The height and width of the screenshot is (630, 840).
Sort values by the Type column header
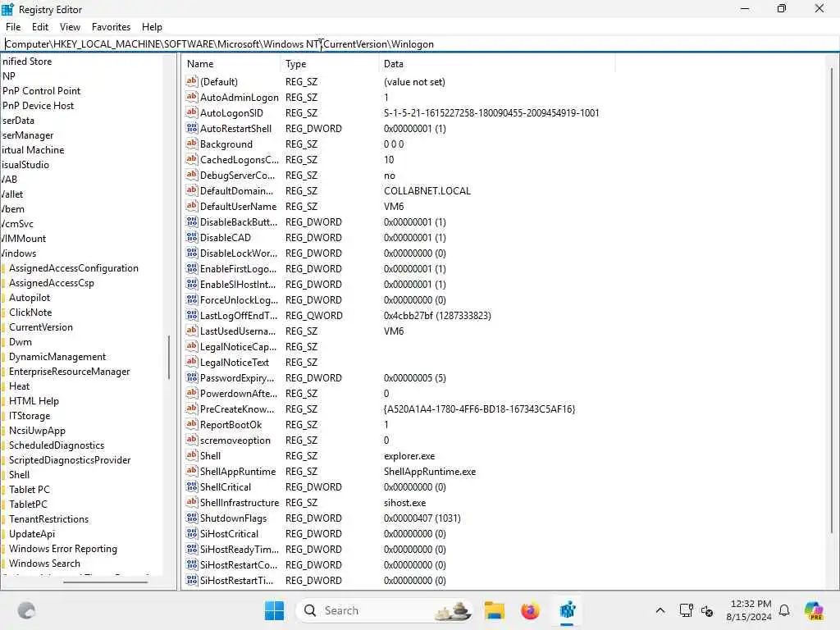pyautogui.click(x=330, y=64)
